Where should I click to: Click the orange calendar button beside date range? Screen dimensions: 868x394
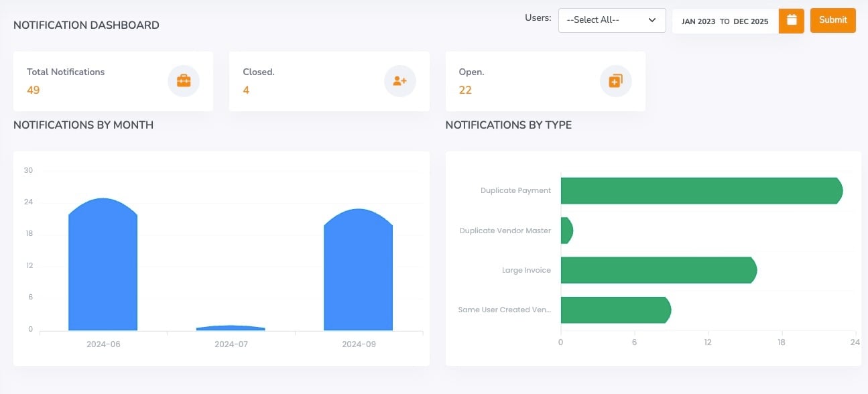click(791, 20)
